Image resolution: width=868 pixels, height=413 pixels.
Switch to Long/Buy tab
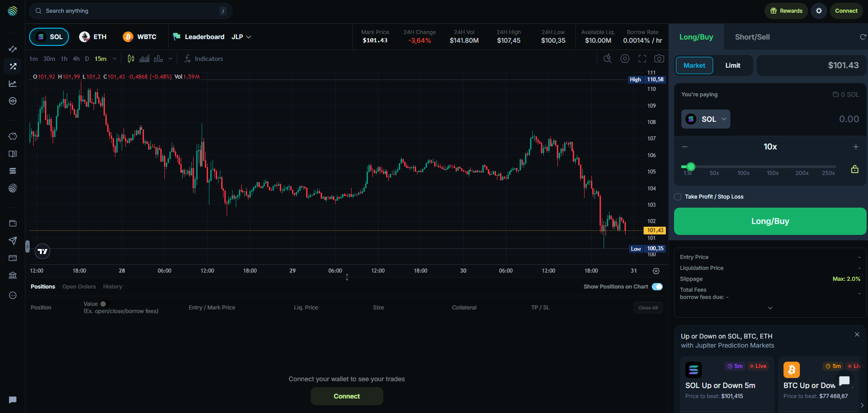pos(696,37)
